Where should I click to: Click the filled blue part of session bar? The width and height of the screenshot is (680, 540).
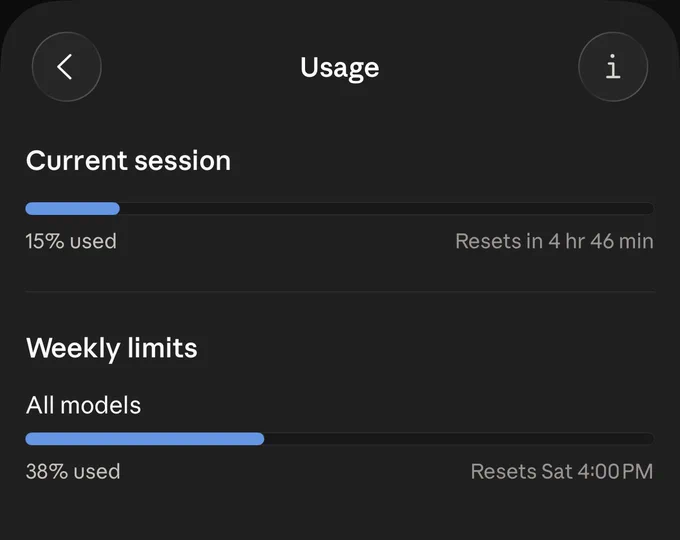[72, 209]
